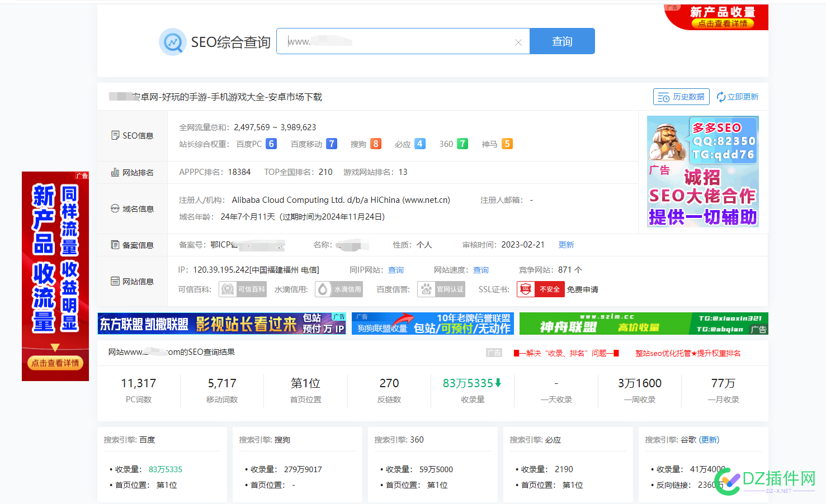Open the 东方联盟 凯撒联盟 banner ad
Screen dimensions: 826x504
coord(222,324)
